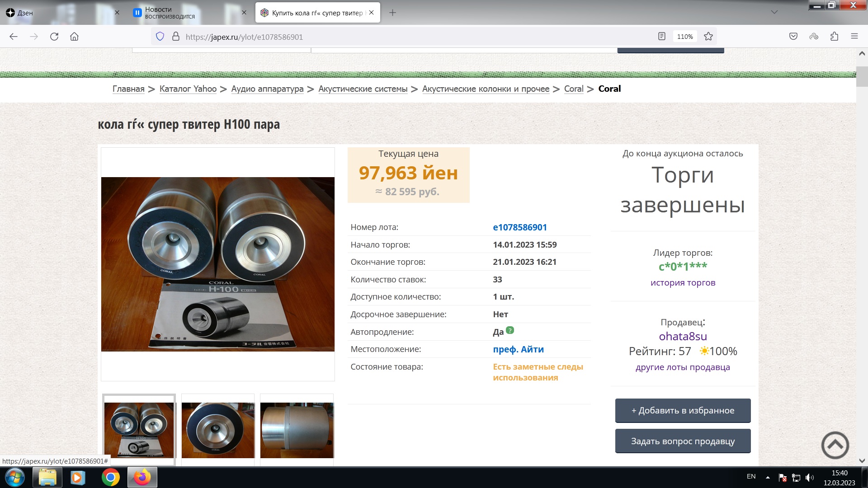
Task: Close the Купить кола tab
Action: click(371, 13)
